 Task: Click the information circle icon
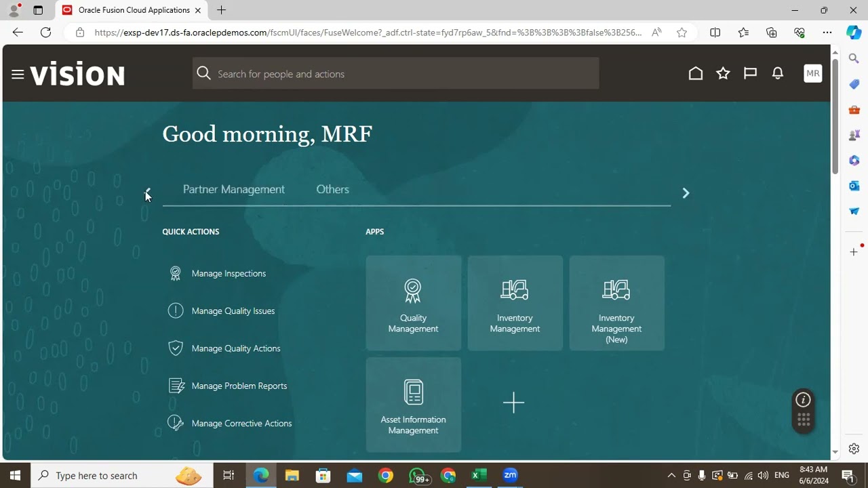[x=803, y=400]
